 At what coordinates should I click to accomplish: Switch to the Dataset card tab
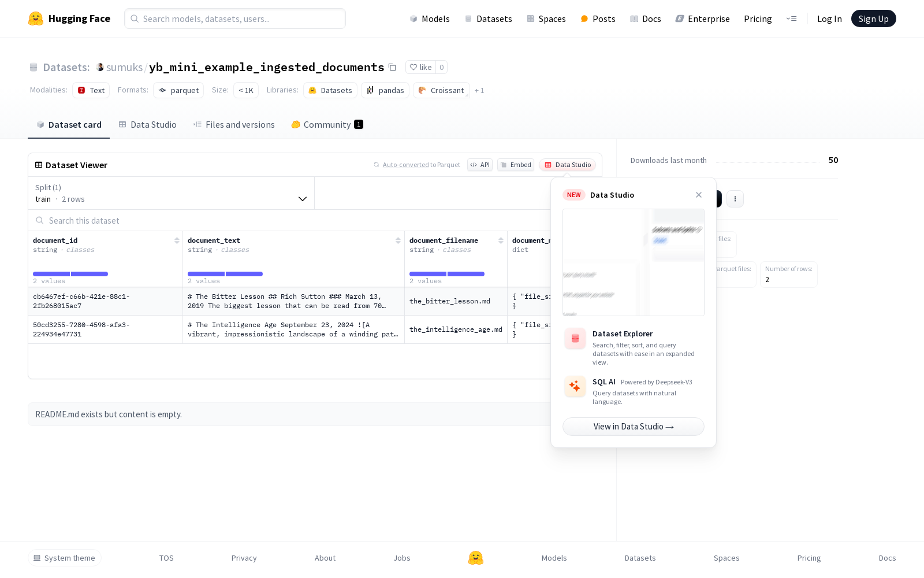[69, 125]
